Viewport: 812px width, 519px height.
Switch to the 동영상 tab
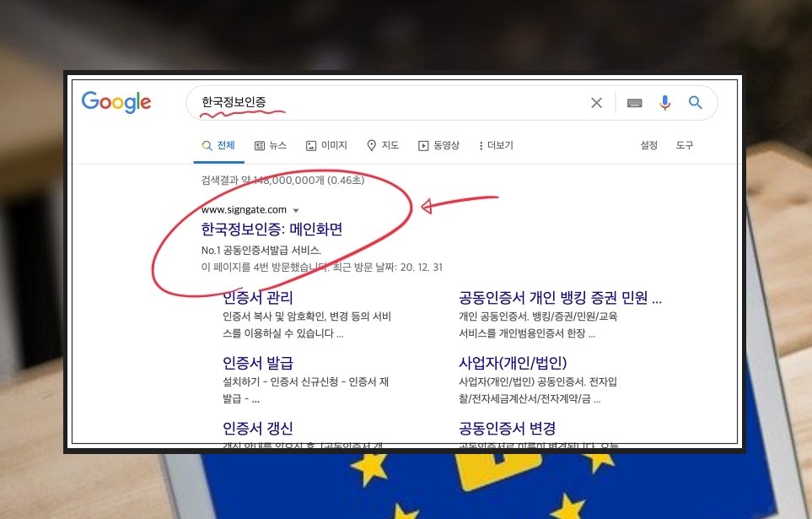(x=438, y=146)
